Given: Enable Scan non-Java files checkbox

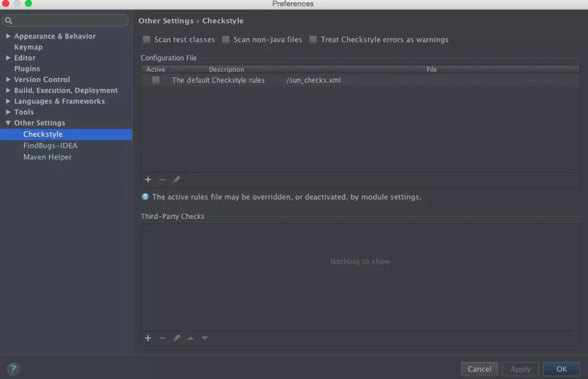Looking at the screenshot, I should tap(226, 40).
